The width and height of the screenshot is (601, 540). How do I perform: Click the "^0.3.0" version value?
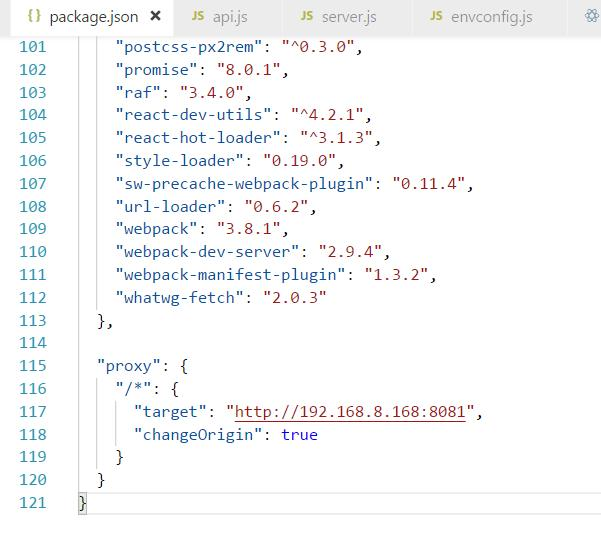point(318,48)
